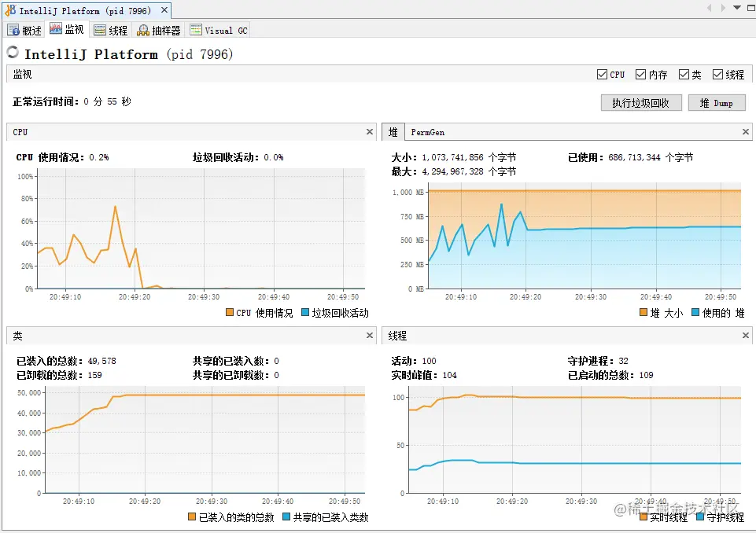Switch to the Visual GC tab
The width and height of the screenshot is (756, 533).
tap(219, 31)
